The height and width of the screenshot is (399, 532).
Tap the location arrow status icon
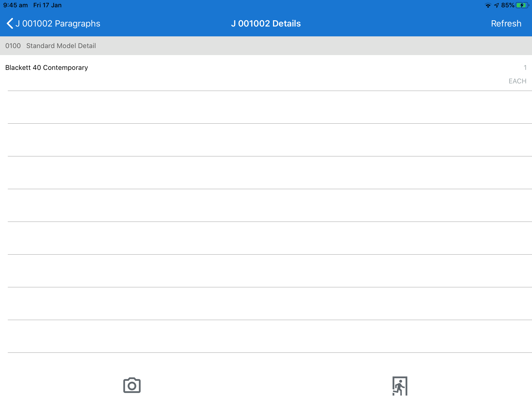496,5
